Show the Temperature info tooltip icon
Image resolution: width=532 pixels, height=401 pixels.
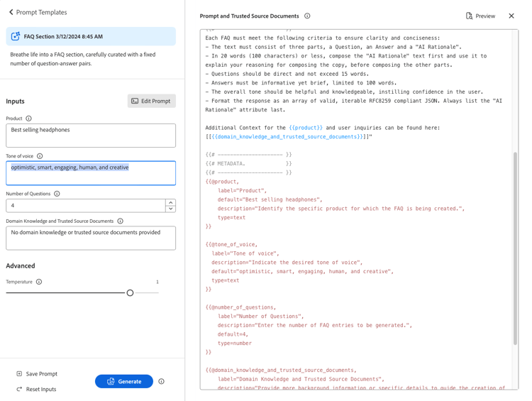pos(39,282)
